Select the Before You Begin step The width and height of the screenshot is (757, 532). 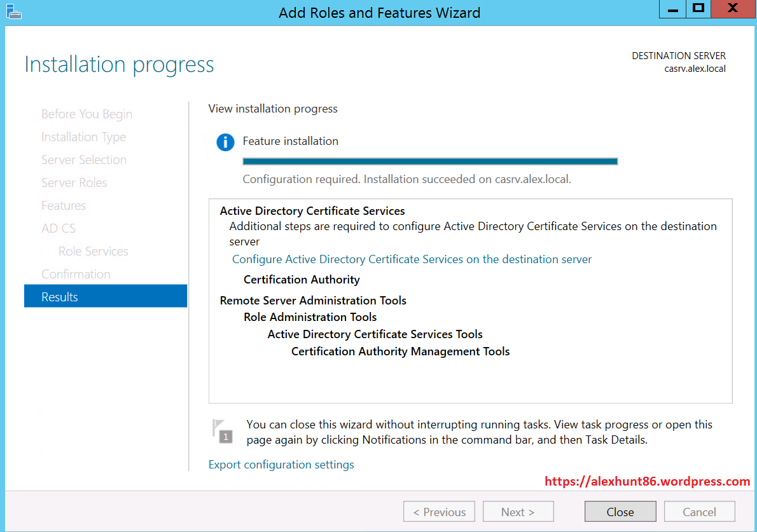(87, 114)
